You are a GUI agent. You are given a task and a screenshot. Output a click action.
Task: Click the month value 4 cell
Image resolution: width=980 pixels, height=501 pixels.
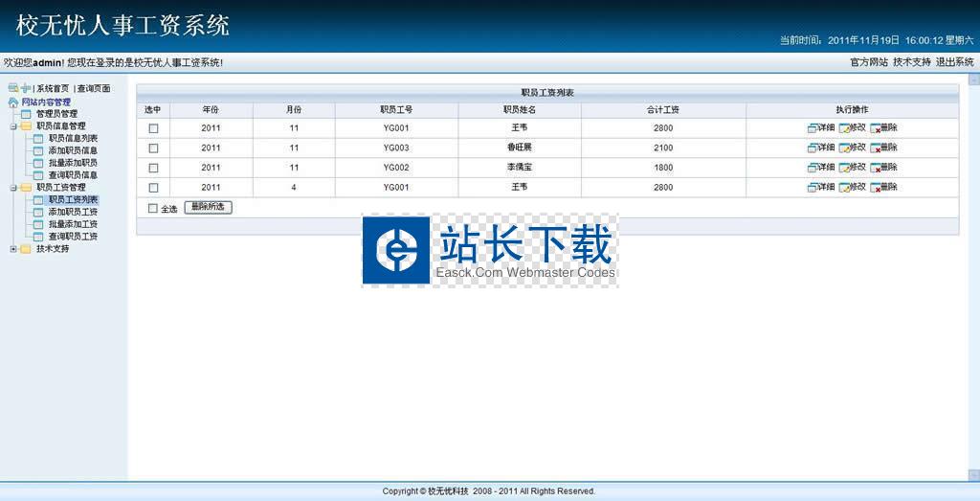(x=294, y=188)
